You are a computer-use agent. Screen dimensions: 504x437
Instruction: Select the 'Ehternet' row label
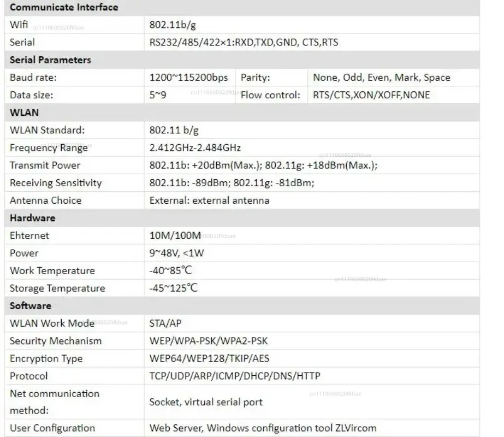click(29, 235)
